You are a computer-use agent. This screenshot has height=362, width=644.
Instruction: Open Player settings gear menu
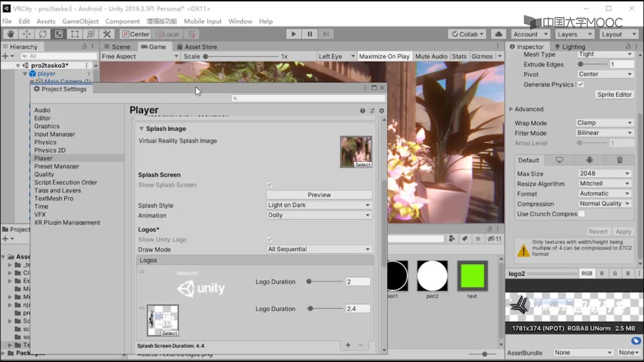(381, 111)
